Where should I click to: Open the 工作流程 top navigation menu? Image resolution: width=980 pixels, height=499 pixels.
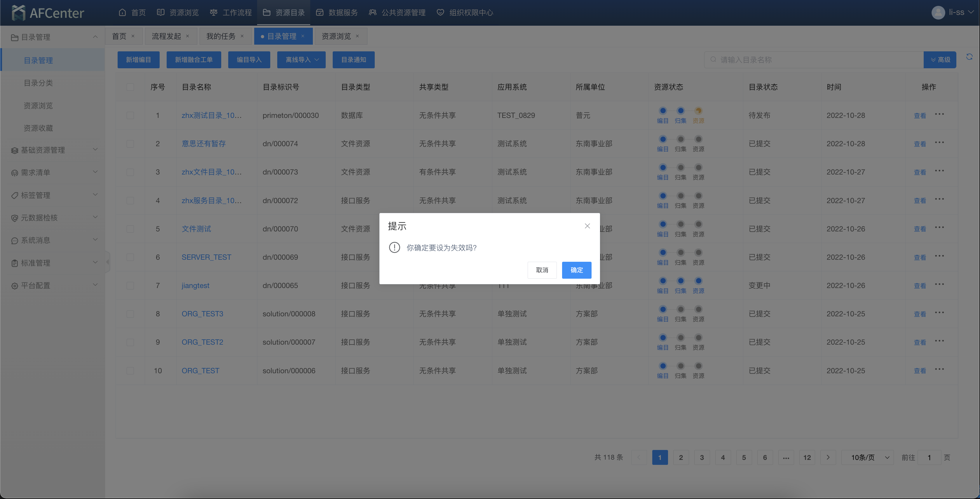coord(231,13)
